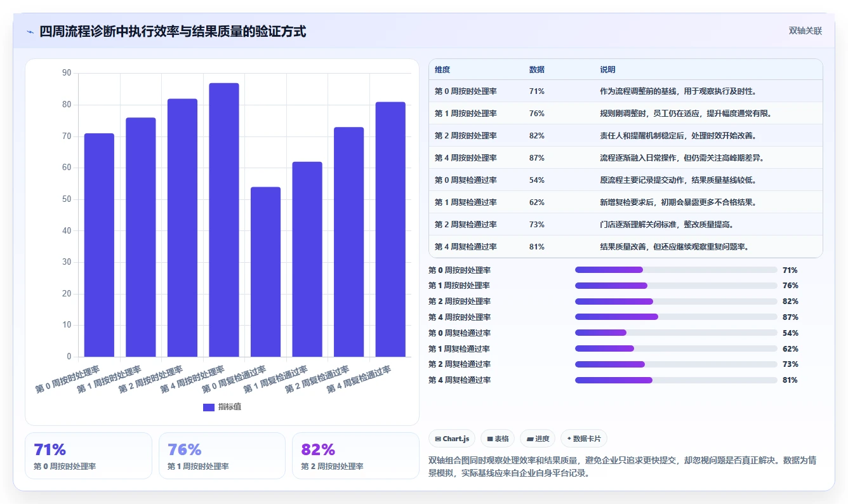Open the 71% 第 0 周按时处理率 stat card
This screenshot has width=848, height=504.
click(88, 456)
